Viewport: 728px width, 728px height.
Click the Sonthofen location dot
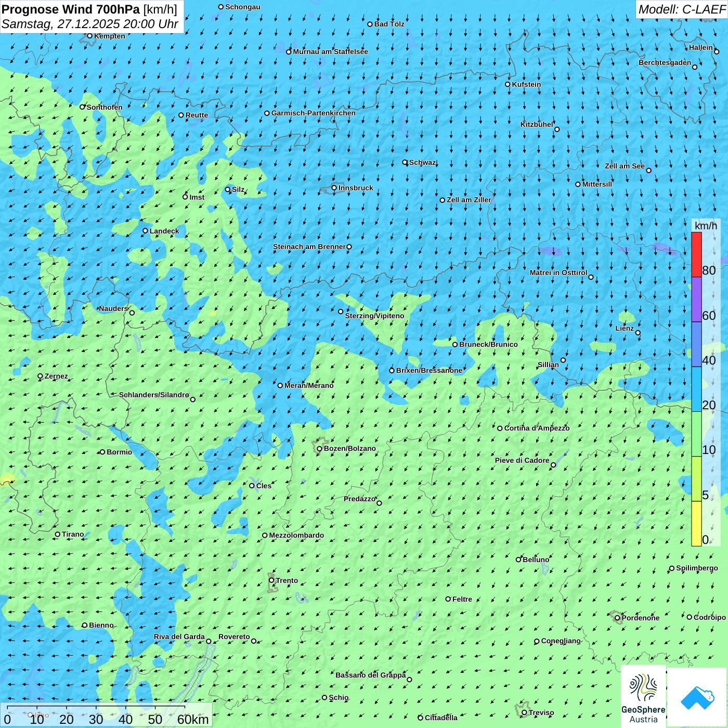(x=82, y=107)
